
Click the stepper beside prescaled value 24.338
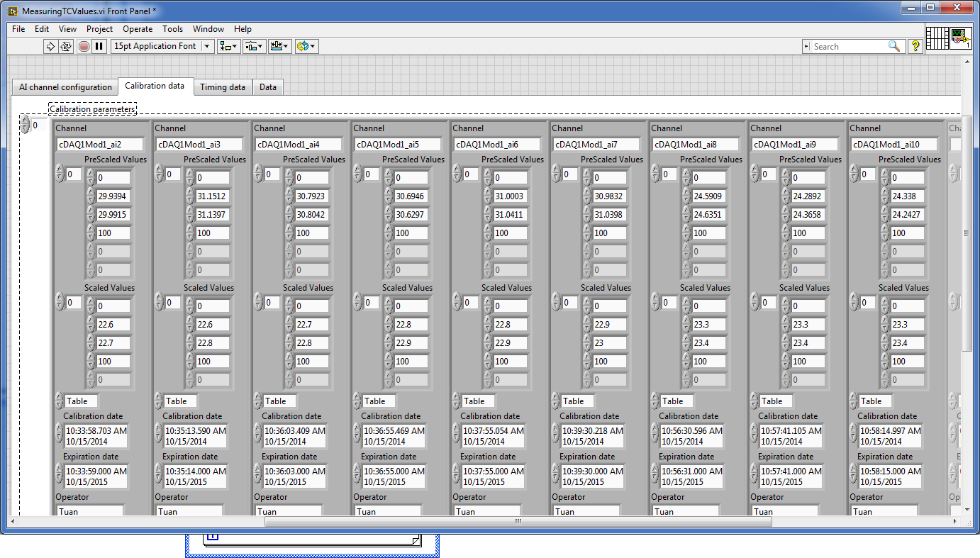pyautogui.click(x=885, y=196)
